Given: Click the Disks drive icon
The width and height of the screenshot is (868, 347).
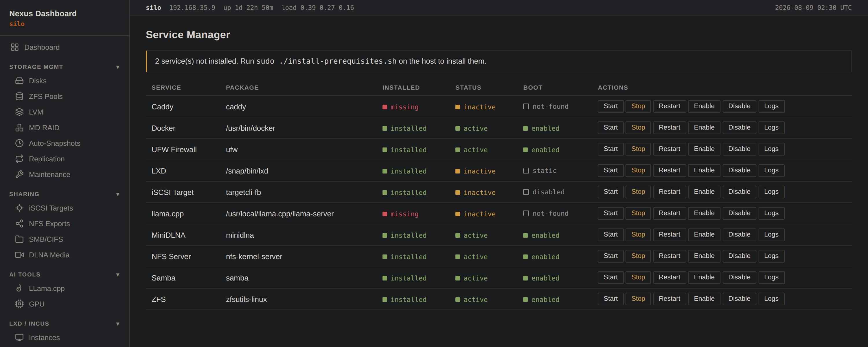Looking at the screenshot, I should (x=19, y=81).
